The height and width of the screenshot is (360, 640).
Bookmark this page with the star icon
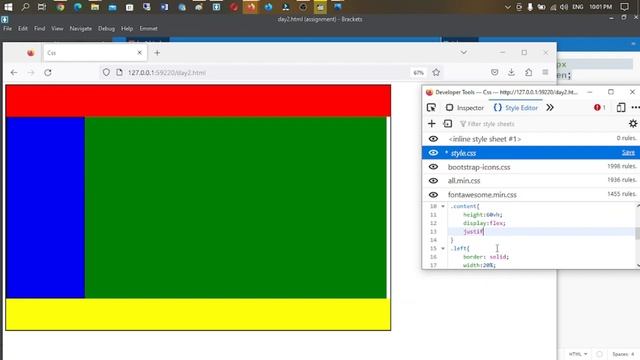coord(436,73)
